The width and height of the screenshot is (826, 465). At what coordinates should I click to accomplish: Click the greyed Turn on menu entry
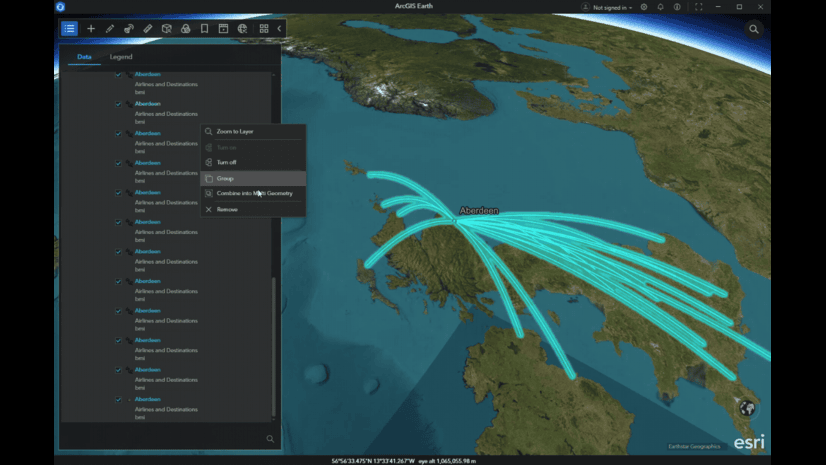coord(253,147)
